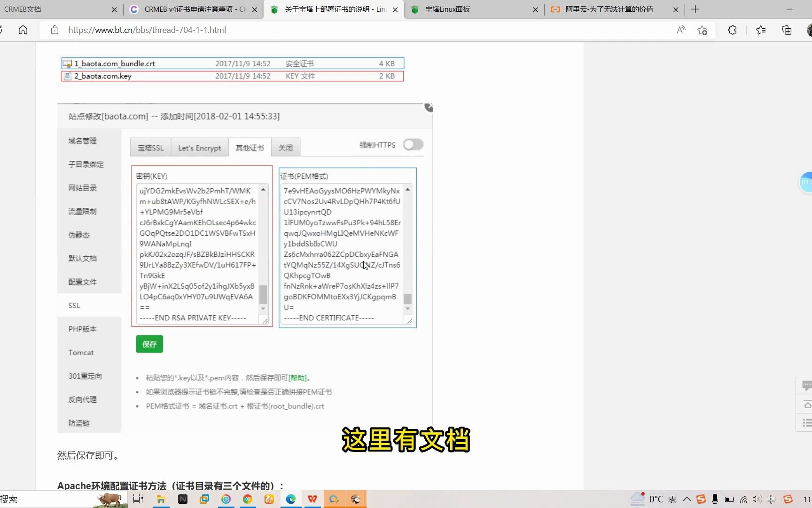Open a new tab with the plus button

[695, 9]
